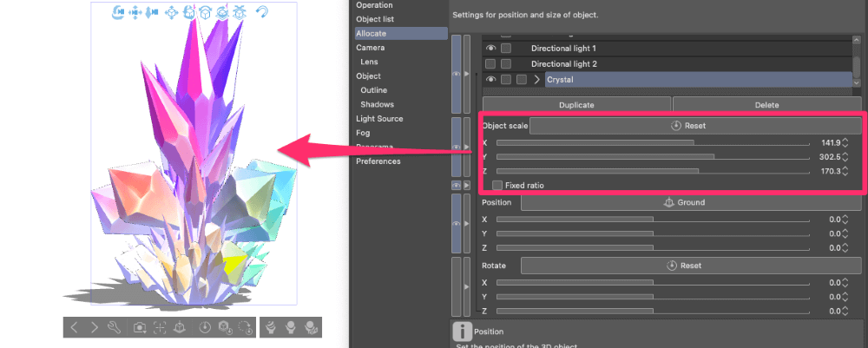Reset the Object scale
The height and width of the screenshot is (348, 868).
pos(695,126)
